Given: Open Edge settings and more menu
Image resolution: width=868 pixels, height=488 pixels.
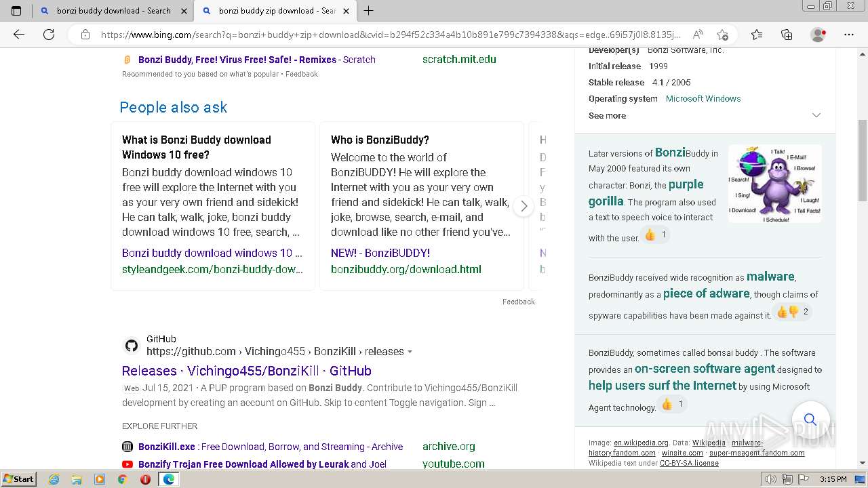Looking at the screenshot, I should point(849,35).
